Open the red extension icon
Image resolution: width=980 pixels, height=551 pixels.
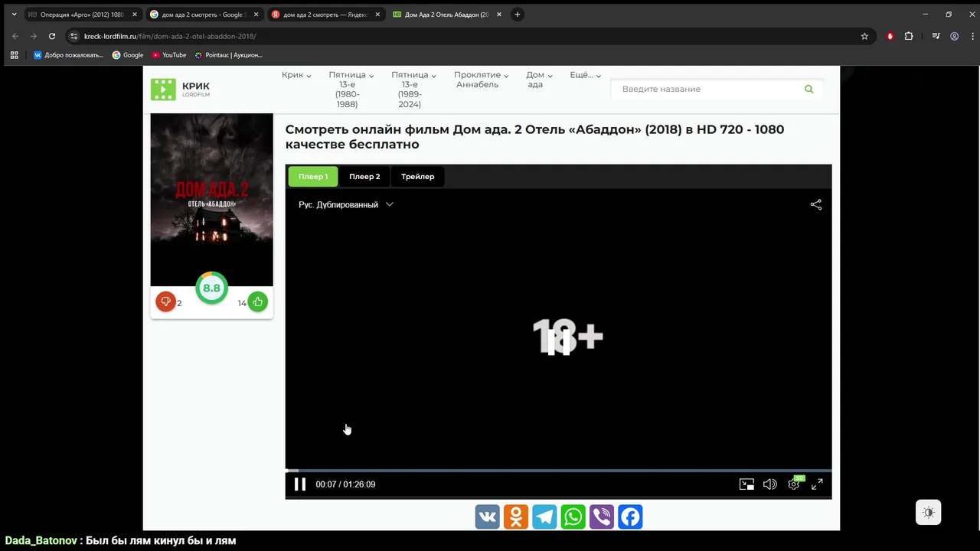(890, 36)
